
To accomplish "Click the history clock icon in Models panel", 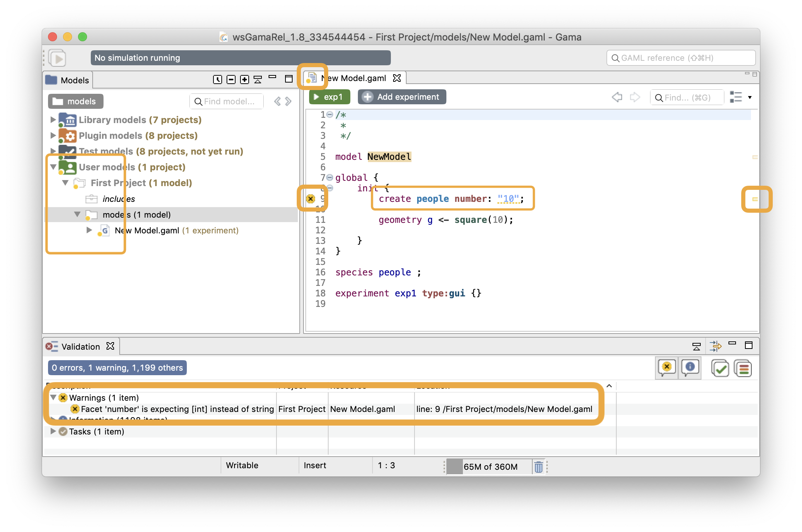I will (217, 79).
